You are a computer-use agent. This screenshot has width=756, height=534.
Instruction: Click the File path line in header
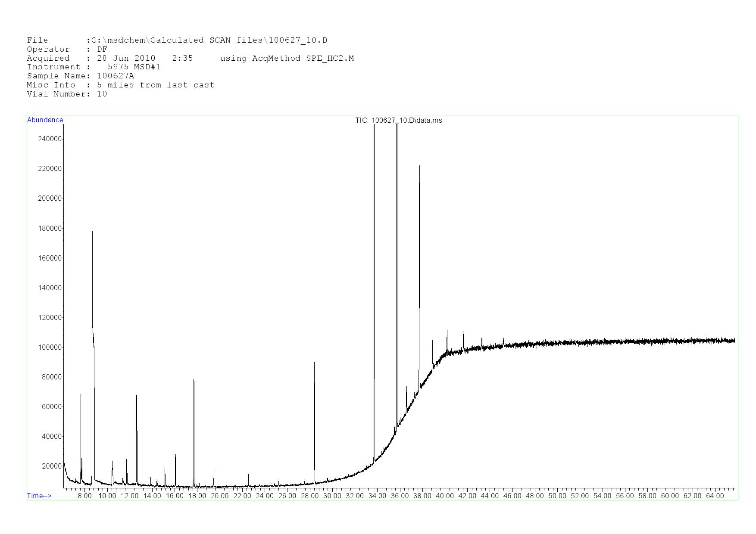click(177, 40)
